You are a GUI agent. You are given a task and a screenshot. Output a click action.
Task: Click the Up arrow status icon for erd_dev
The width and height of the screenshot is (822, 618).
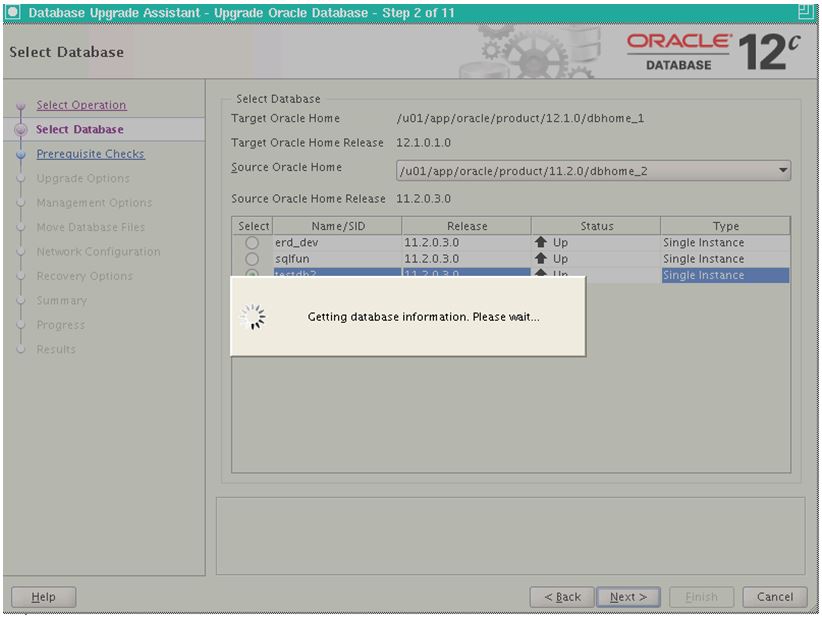pyautogui.click(x=541, y=242)
